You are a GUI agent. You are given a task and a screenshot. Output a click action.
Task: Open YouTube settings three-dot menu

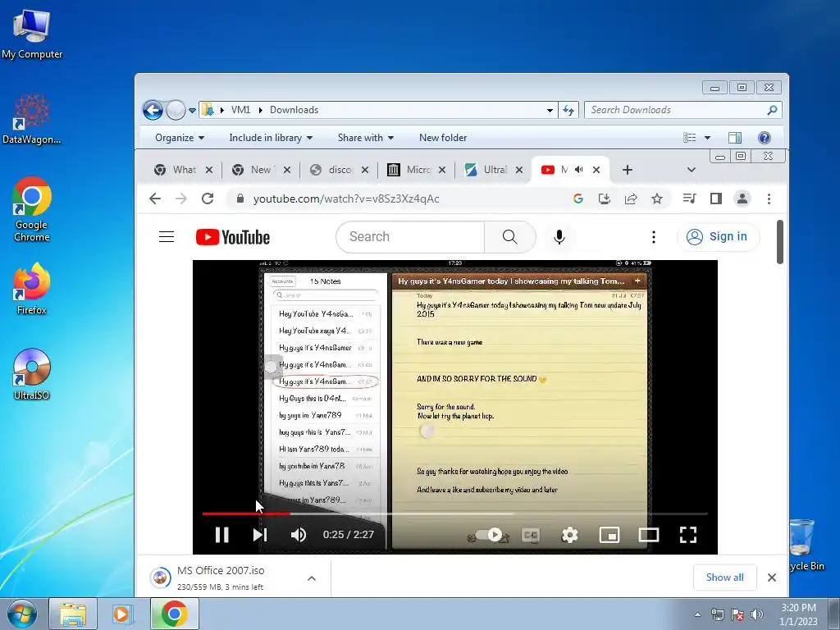(654, 237)
